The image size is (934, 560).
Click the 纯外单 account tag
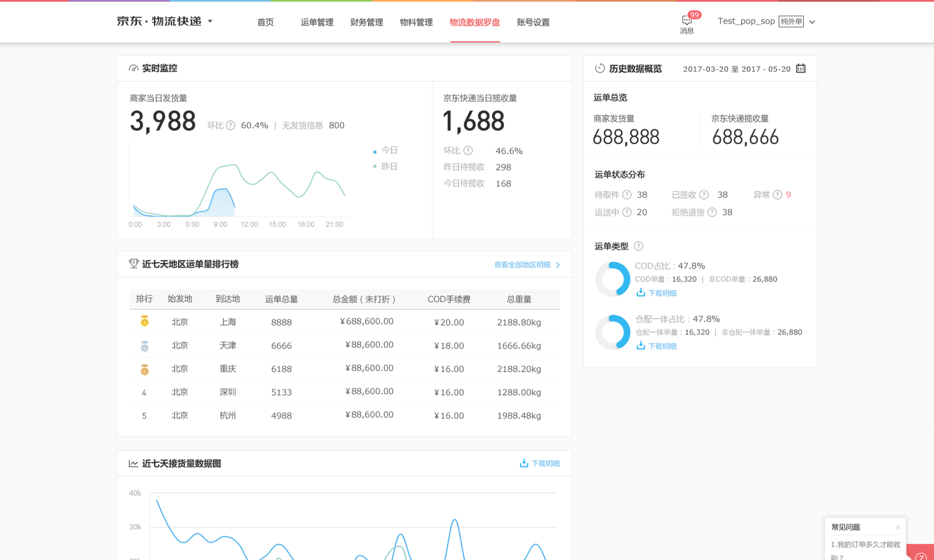pyautogui.click(x=791, y=21)
